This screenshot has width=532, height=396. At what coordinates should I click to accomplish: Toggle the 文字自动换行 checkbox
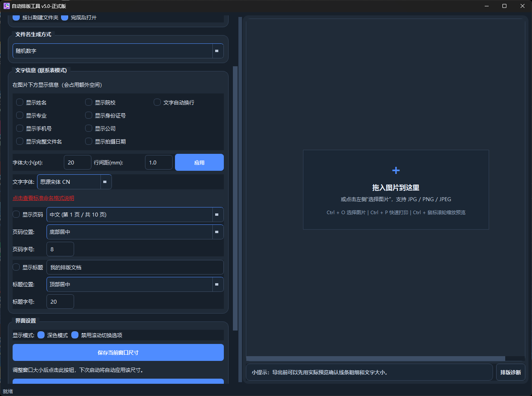pyautogui.click(x=157, y=102)
